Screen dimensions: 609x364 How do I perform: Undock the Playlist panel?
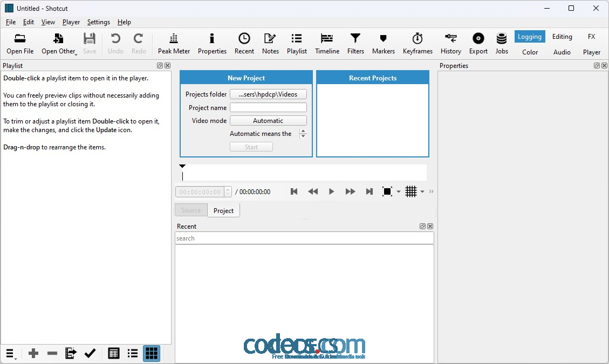160,66
